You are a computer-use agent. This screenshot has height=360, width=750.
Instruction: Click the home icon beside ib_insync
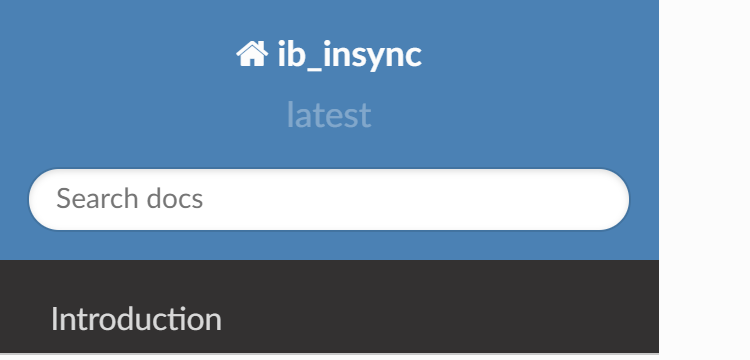pyautogui.click(x=252, y=54)
